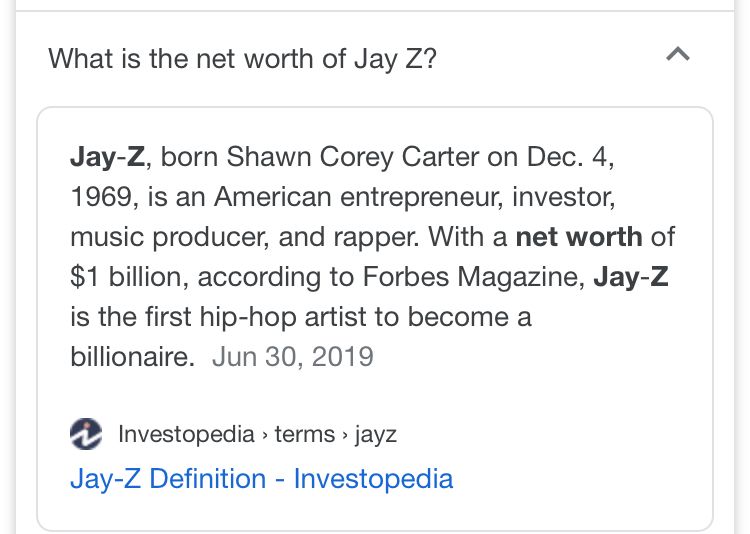Click the bold 'Jay-Z' starting the snippet
This screenshot has width=750, height=534.
pyautogui.click(x=107, y=157)
